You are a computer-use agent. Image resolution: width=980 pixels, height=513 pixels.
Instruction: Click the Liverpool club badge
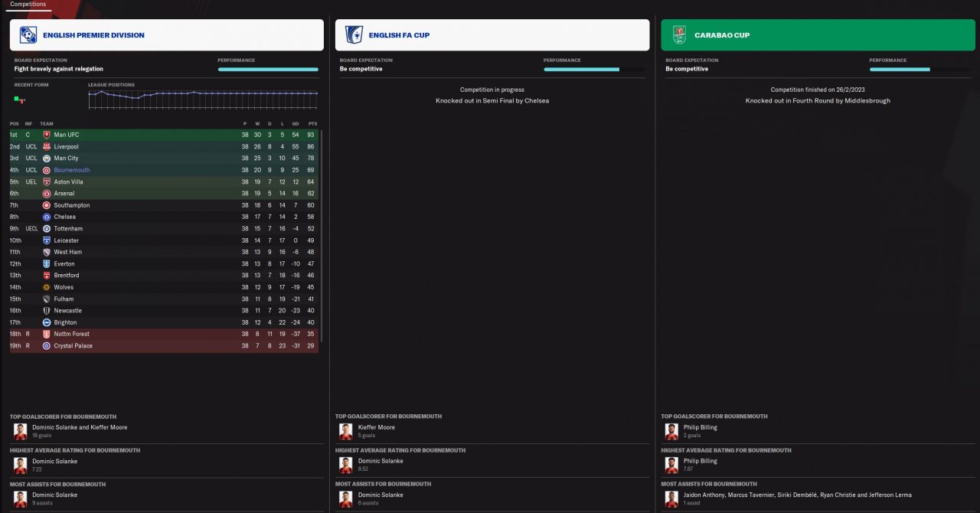[47, 146]
